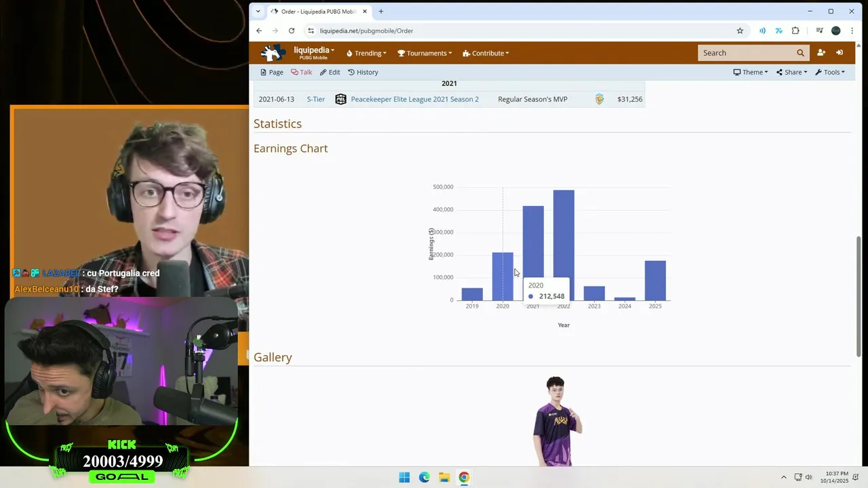868x488 pixels.
Task: Show hidden system tray icons
Action: 784,477
